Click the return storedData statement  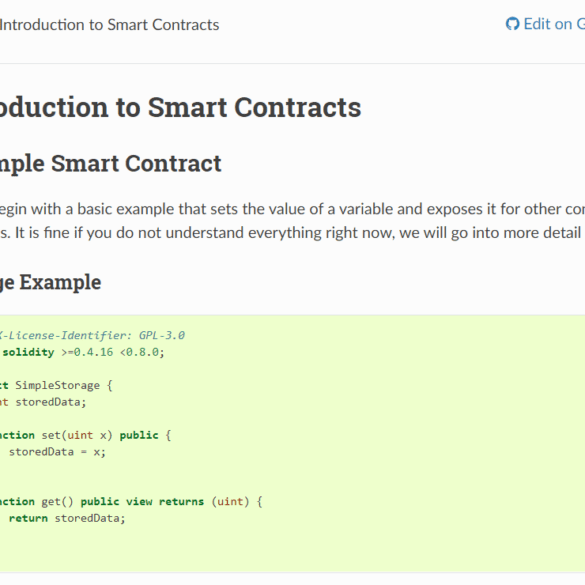(67, 518)
